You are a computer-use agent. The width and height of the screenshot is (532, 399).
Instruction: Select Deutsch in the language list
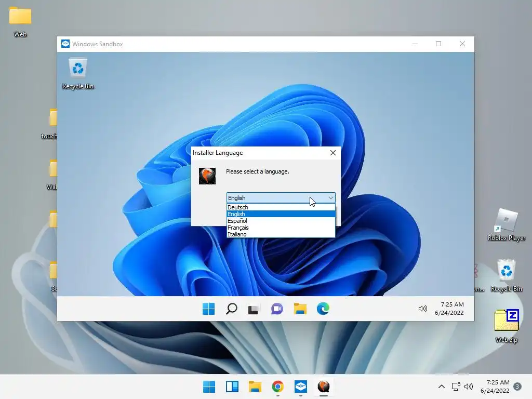click(281, 207)
